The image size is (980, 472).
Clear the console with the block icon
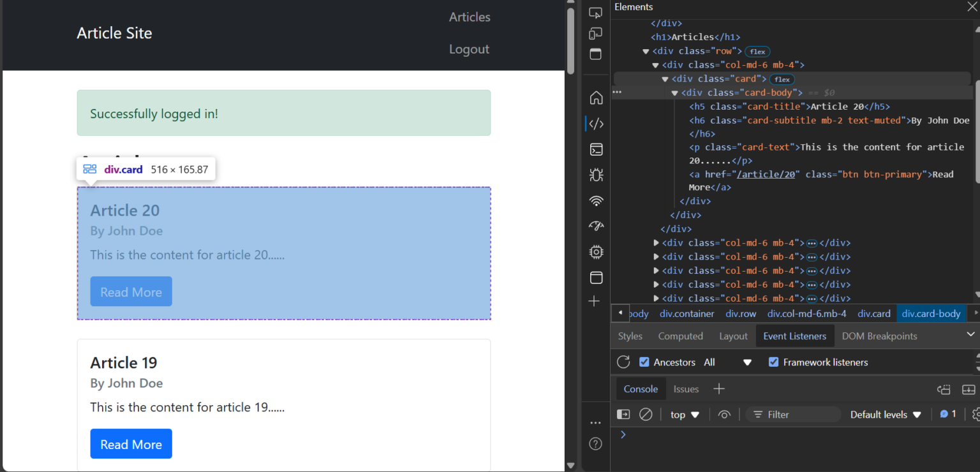645,414
